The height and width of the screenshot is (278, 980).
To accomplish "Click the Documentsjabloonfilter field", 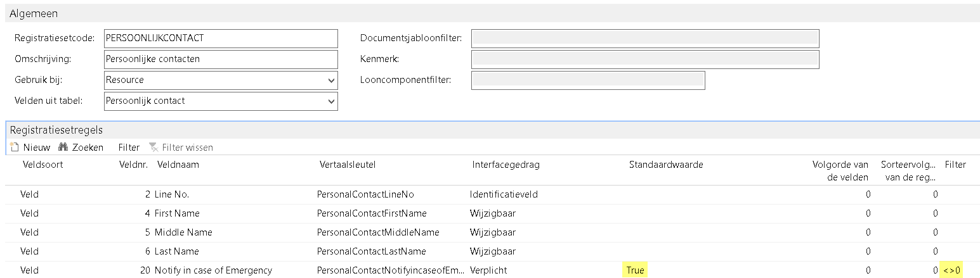I will click(x=644, y=38).
